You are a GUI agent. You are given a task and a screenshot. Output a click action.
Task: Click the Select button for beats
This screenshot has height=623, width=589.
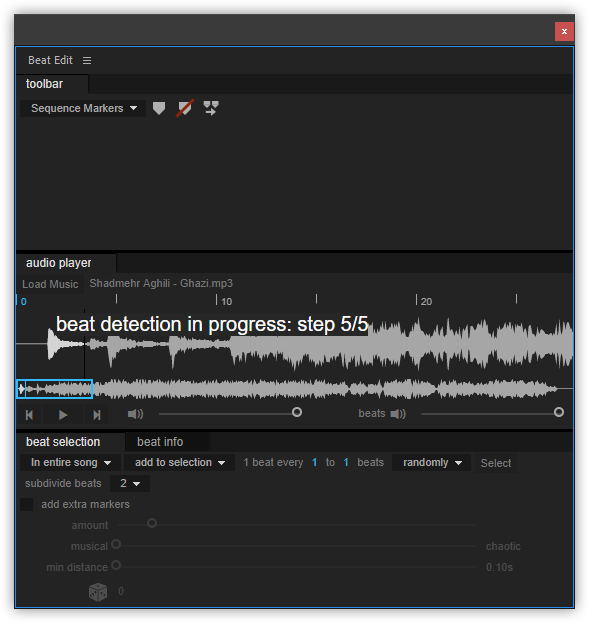click(496, 463)
